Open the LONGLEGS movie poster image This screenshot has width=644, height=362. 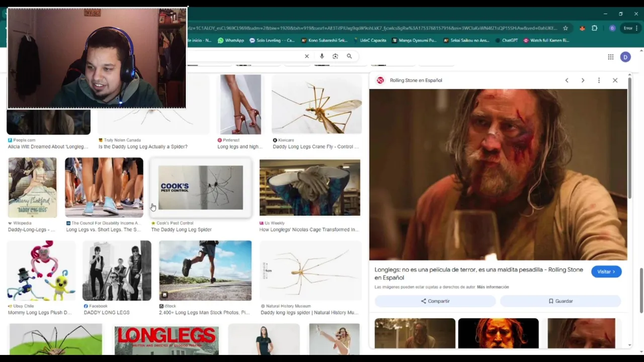click(167, 339)
